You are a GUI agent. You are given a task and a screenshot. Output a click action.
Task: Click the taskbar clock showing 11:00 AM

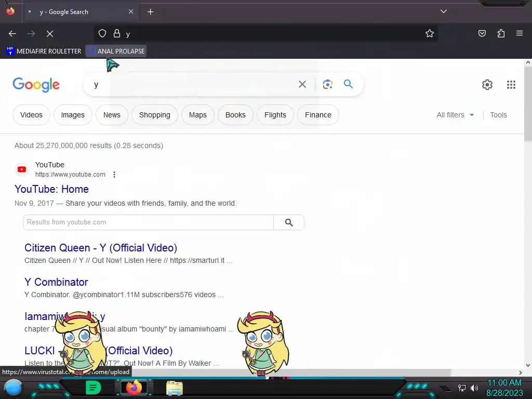tap(504, 388)
